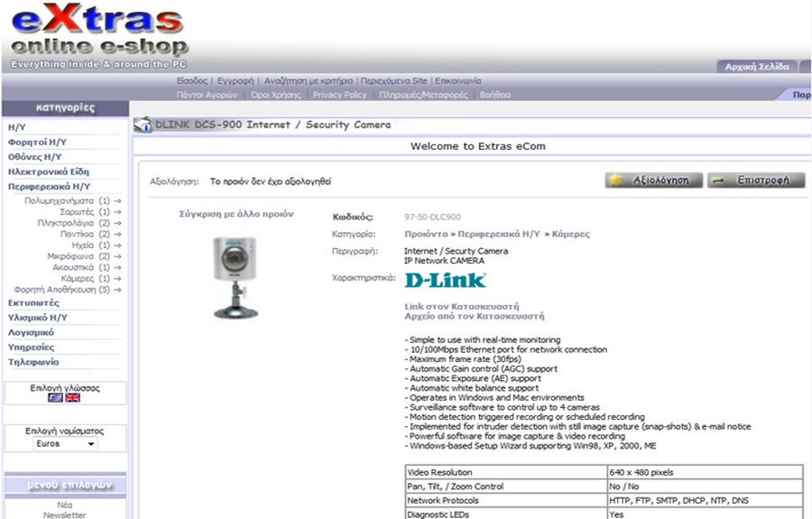Click the British flag language icon
The height and width of the screenshot is (519, 812).
point(73,398)
